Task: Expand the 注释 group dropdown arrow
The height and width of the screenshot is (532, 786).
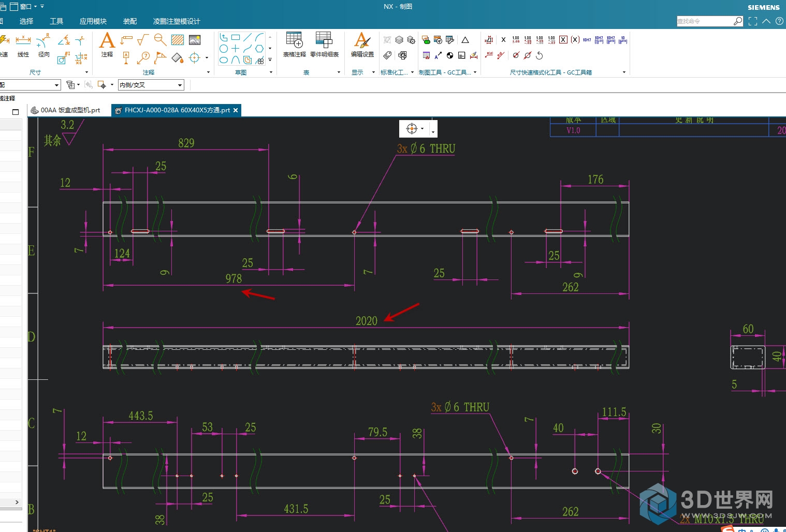Action: click(x=208, y=72)
